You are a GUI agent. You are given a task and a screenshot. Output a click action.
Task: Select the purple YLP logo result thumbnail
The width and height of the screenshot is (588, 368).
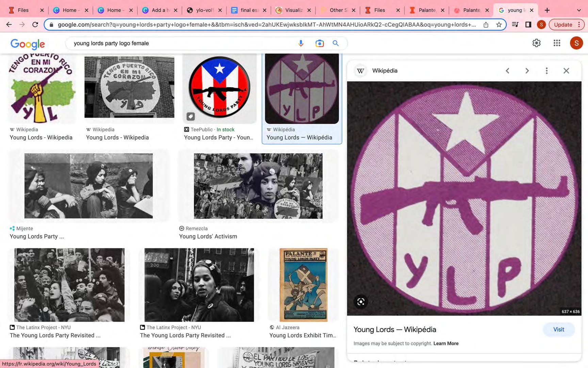(302, 89)
